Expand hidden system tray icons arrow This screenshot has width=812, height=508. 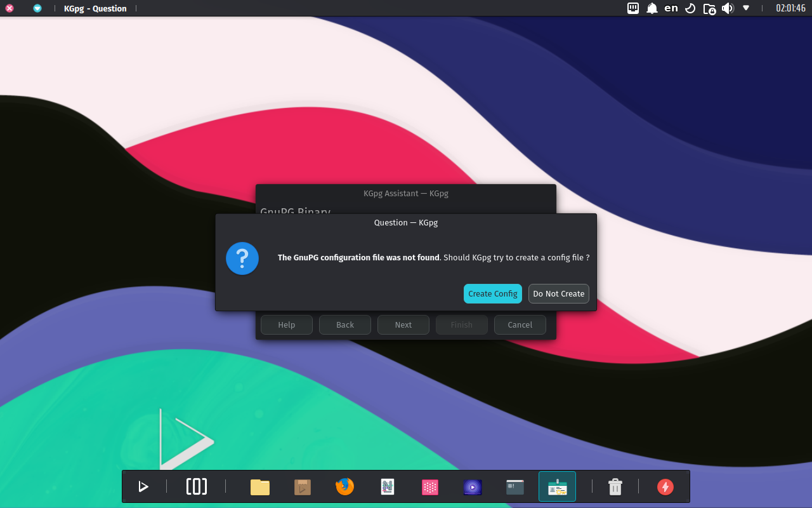pos(746,8)
